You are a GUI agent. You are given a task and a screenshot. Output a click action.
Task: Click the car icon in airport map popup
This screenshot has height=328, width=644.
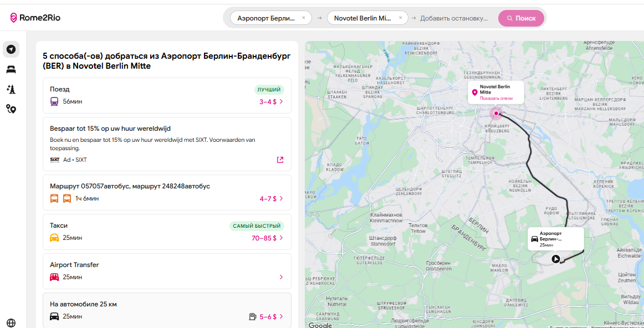click(x=534, y=239)
